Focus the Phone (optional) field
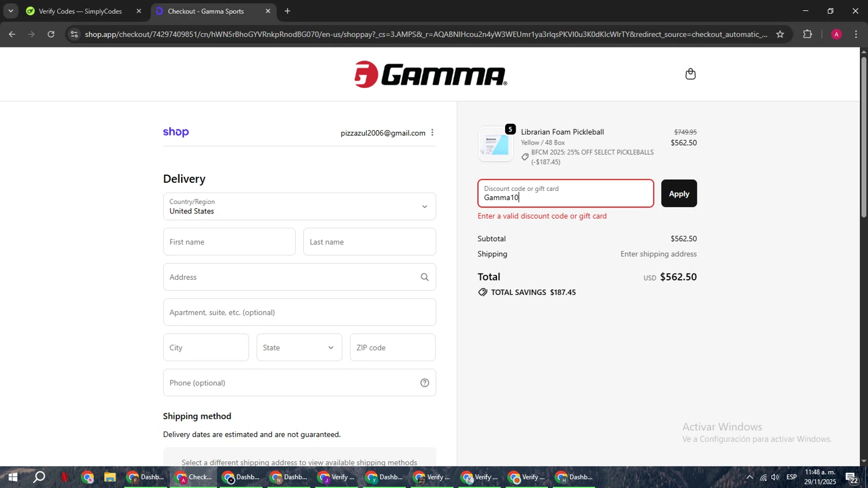The image size is (868, 488). coord(299,383)
